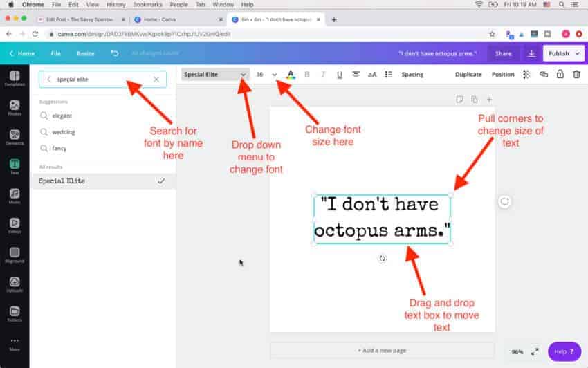
Task: Toggle bold formatting
Action: tap(306, 74)
